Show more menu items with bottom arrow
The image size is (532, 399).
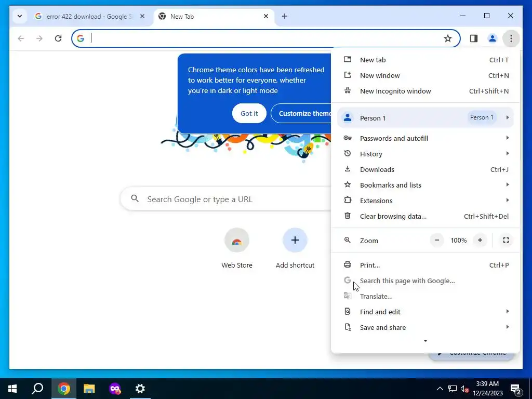click(425, 341)
